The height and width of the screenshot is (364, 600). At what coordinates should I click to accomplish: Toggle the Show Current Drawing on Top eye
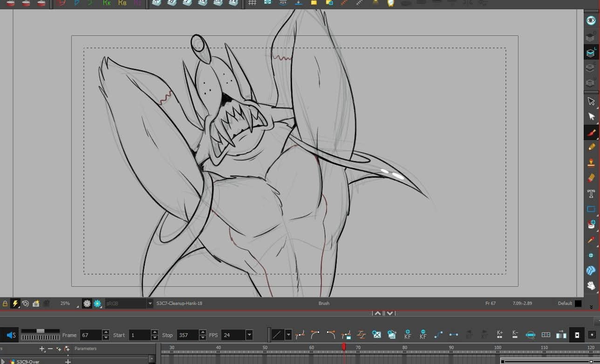pos(591,20)
